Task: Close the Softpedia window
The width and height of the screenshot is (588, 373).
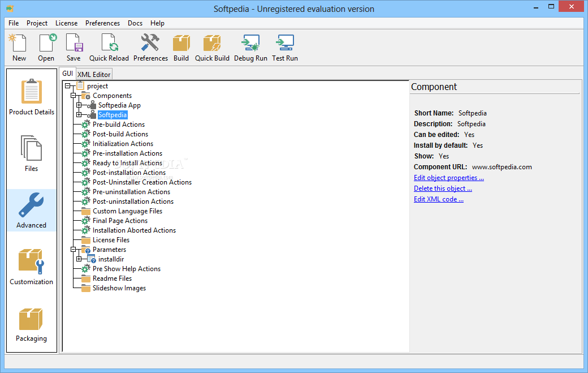Action: 572,6
